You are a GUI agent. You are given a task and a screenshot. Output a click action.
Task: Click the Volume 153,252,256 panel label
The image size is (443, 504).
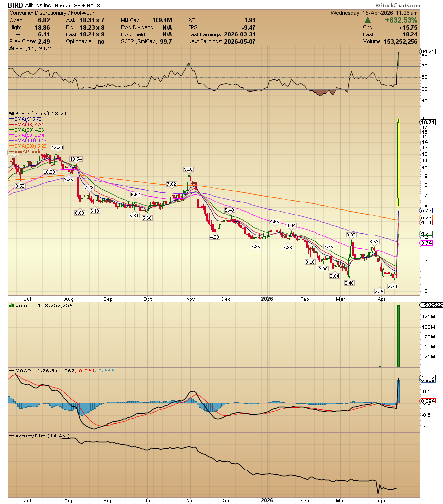44,305
